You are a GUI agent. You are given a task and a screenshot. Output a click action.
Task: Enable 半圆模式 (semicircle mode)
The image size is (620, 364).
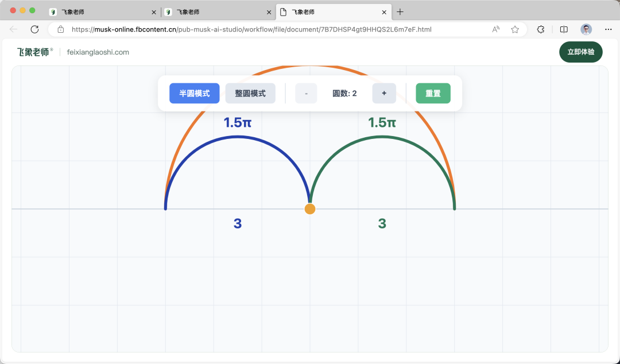tap(194, 93)
